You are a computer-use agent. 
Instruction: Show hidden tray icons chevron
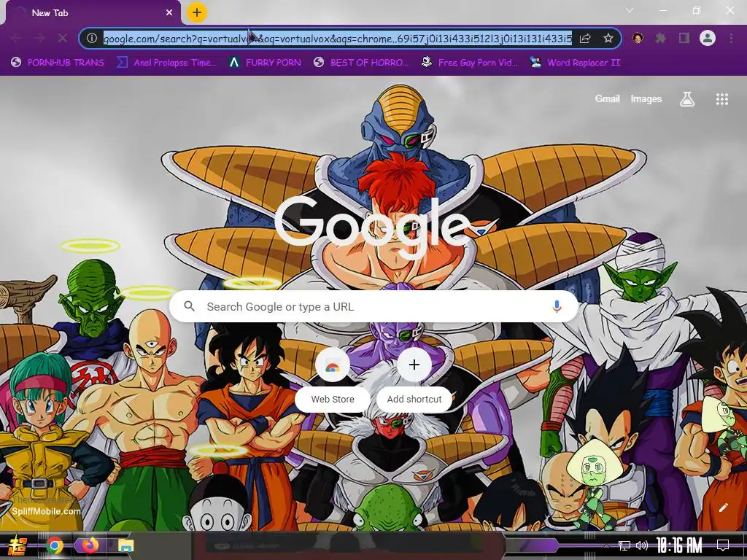(x=606, y=545)
